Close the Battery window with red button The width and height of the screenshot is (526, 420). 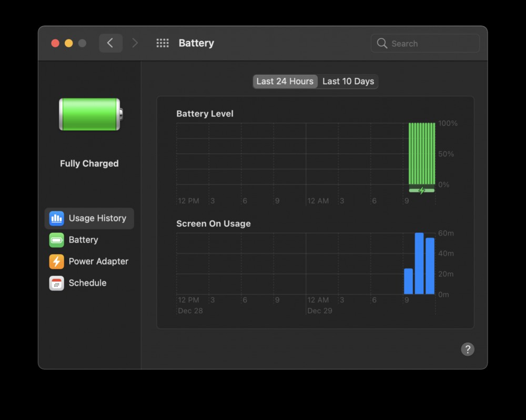coord(55,43)
